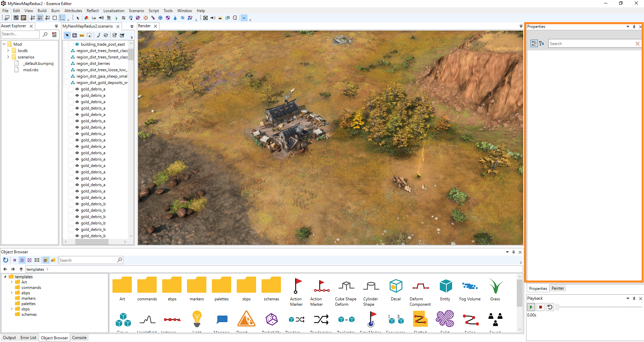Collapse the templates tree node
This screenshot has height=342, width=644.
(5, 276)
